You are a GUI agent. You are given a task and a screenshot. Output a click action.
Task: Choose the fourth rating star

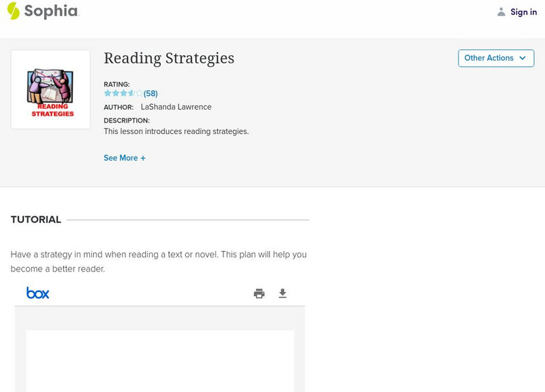131,93
